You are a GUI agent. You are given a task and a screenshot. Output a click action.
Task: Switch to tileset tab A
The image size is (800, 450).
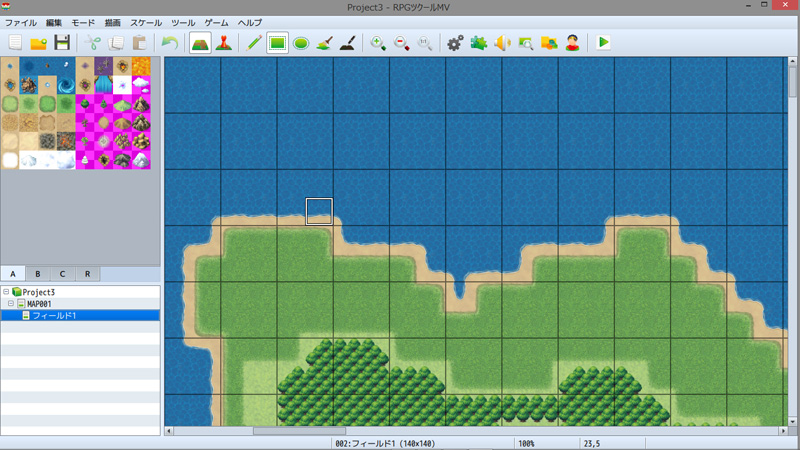(x=13, y=274)
